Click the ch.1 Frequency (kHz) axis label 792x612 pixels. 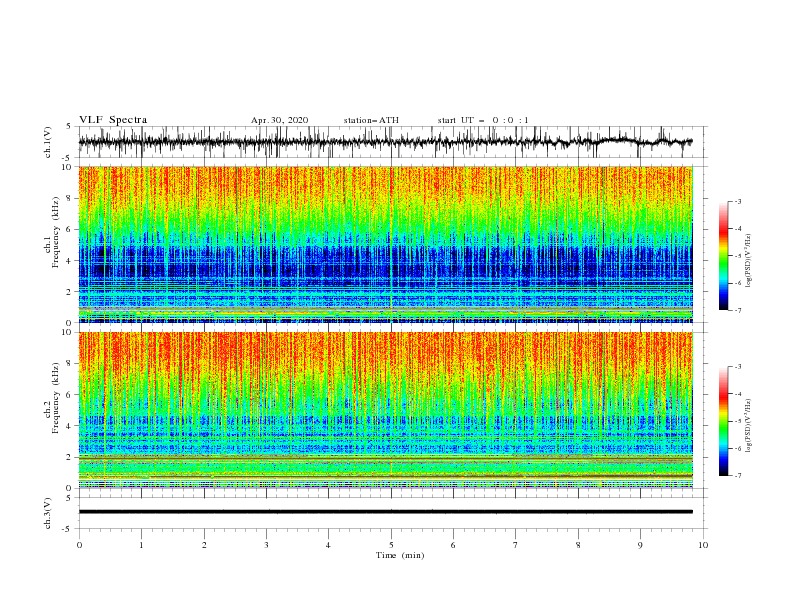click(x=52, y=233)
